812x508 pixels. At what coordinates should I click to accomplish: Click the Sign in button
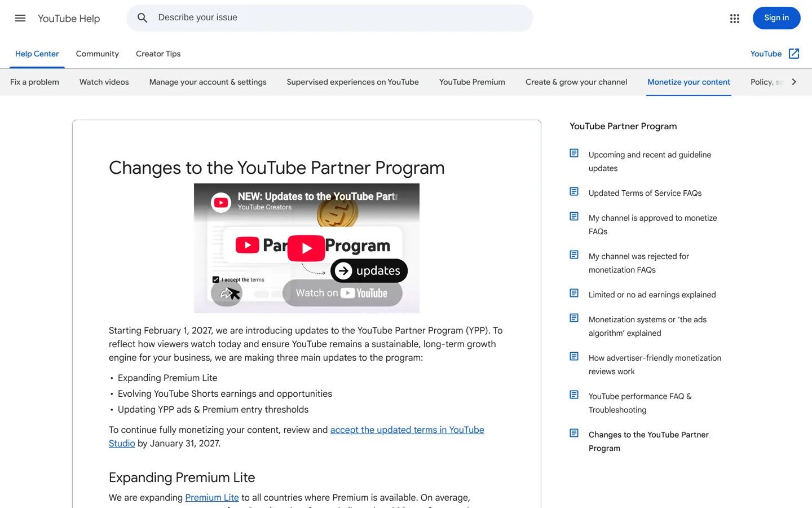pyautogui.click(x=776, y=18)
